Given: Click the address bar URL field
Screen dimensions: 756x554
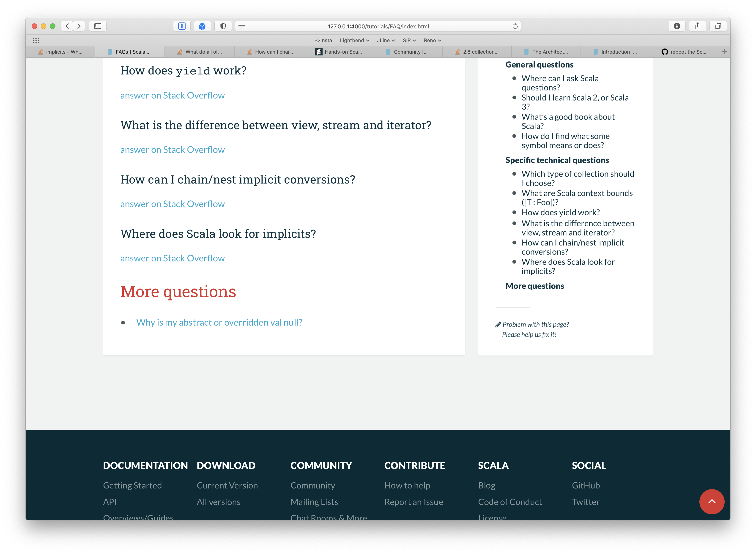Looking at the screenshot, I should click(x=378, y=26).
